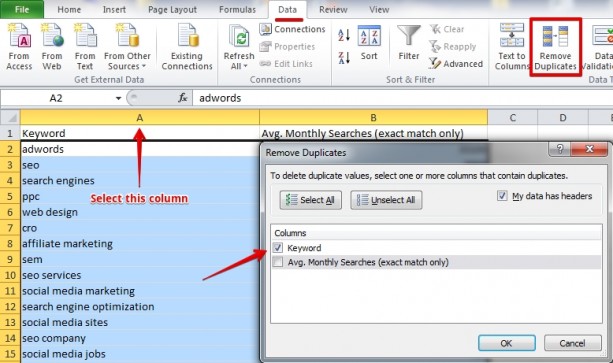This screenshot has height=363, width=613.
Task: Select column C header
Action: click(x=513, y=118)
